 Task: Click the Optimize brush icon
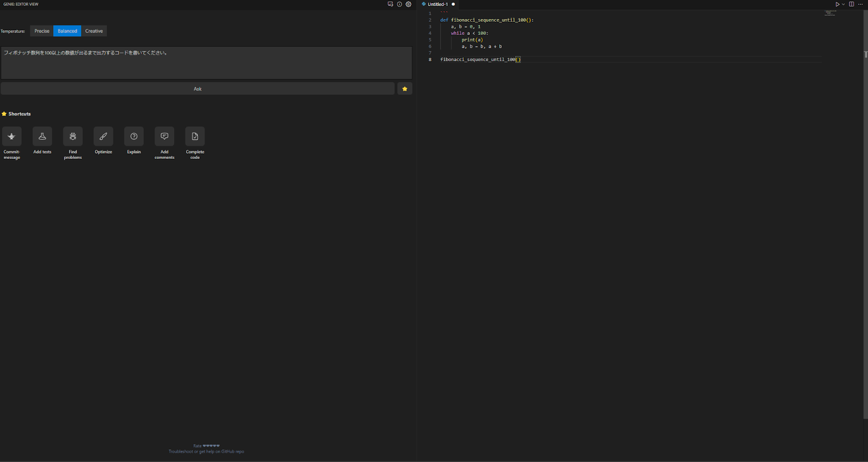103,137
